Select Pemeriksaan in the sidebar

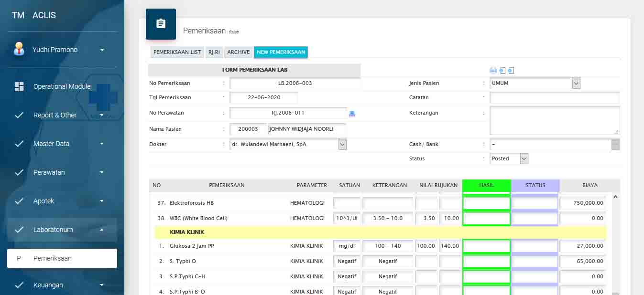[62, 258]
